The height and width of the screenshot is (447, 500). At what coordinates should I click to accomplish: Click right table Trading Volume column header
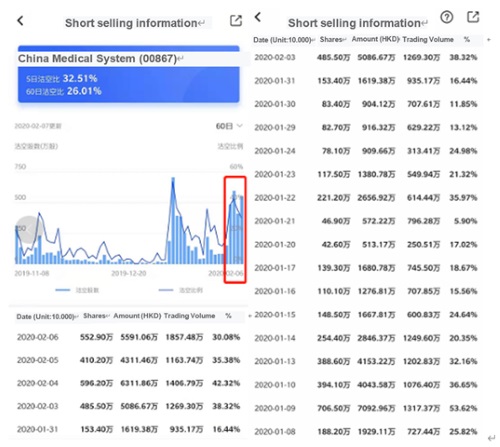pos(428,39)
